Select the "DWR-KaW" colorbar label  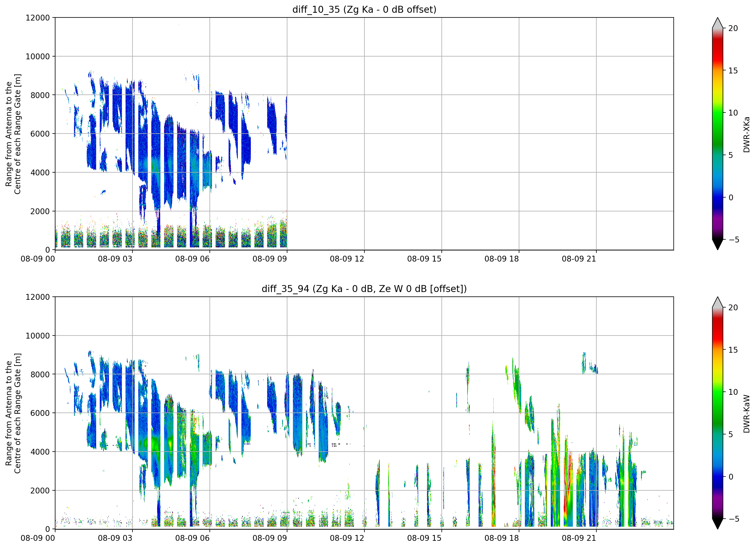pyautogui.click(x=746, y=414)
